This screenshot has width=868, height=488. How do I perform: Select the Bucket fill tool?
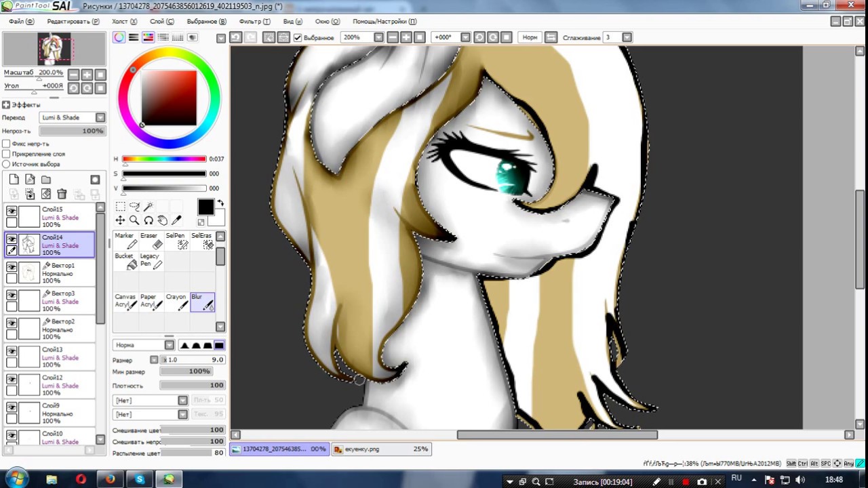click(x=125, y=261)
